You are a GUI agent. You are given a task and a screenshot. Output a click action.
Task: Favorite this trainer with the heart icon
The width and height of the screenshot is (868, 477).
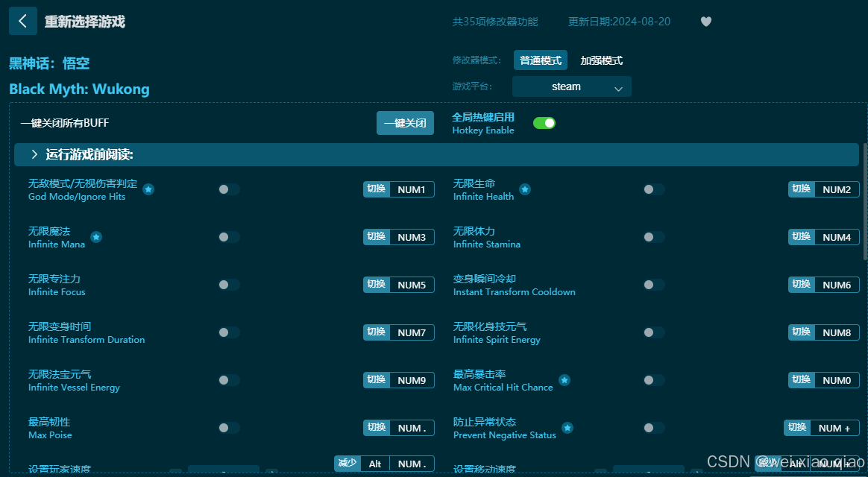(705, 22)
